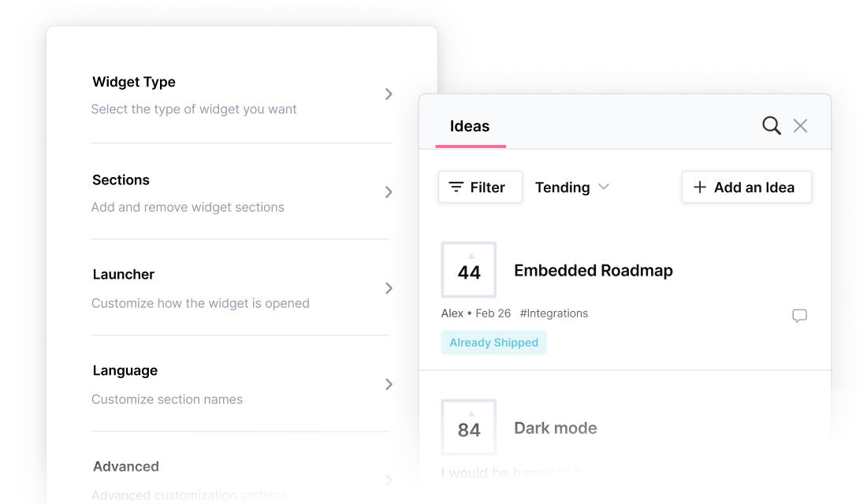Open the Dark mode idea title
The image size is (867, 504).
click(x=556, y=428)
